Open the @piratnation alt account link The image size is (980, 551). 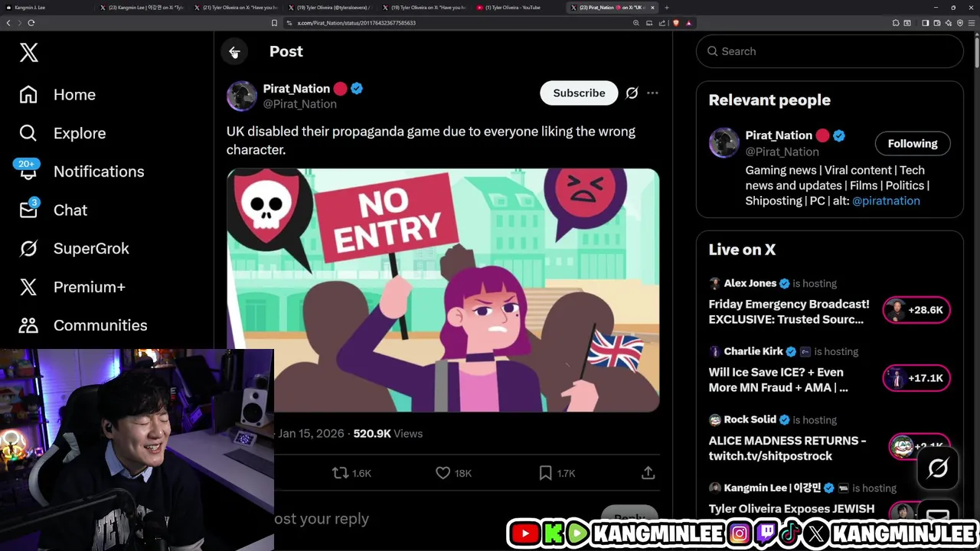[x=886, y=201]
